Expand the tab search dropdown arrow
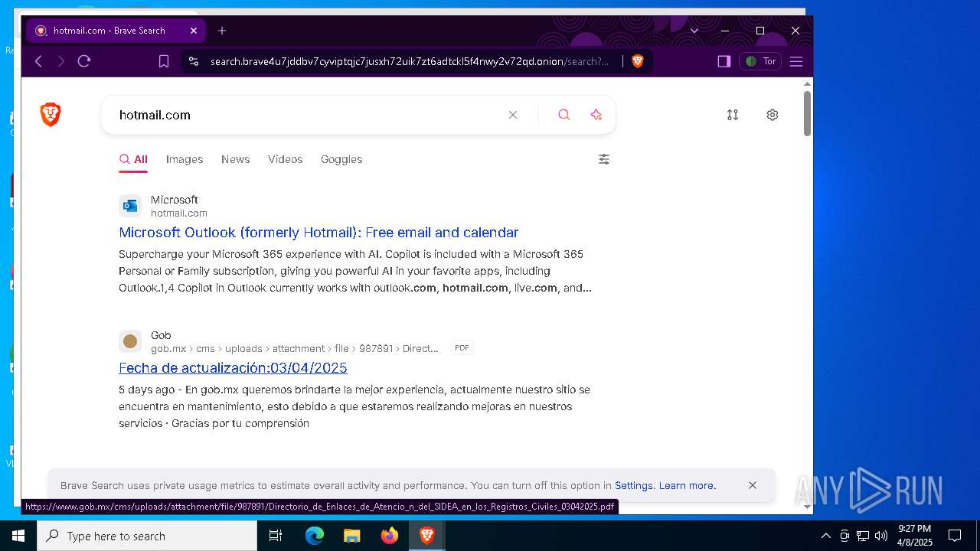This screenshot has height=551, width=980. (x=694, y=31)
